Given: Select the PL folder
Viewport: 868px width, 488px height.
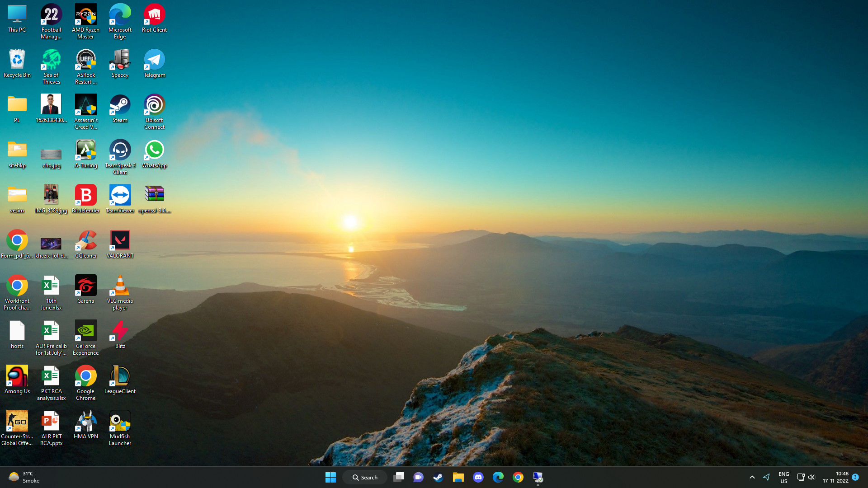Looking at the screenshot, I should [x=17, y=109].
